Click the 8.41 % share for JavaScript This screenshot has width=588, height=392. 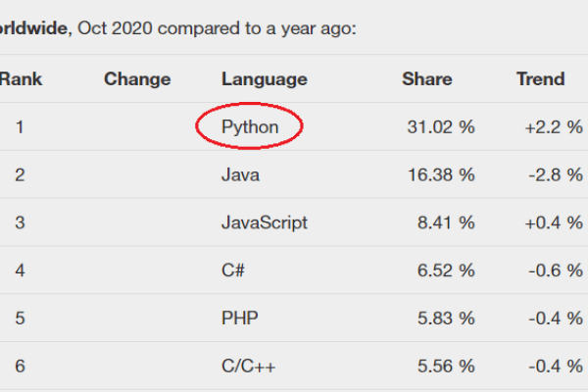pos(446,222)
